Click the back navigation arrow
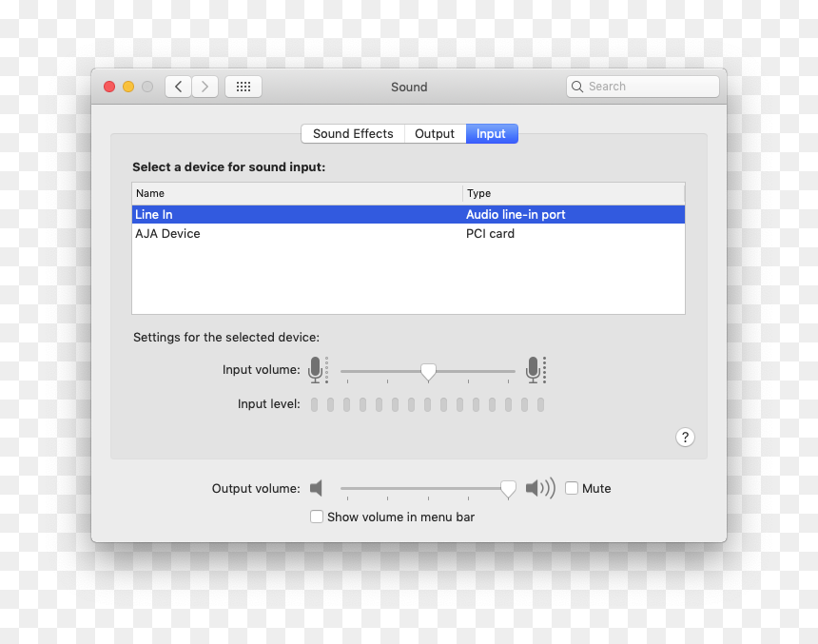The height and width of the screenshot is (644, 818). 179,87
